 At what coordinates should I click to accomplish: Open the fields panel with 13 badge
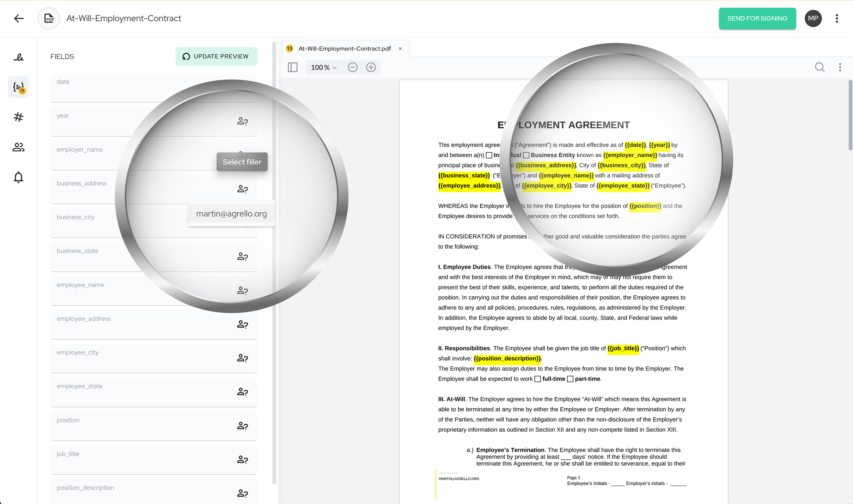coord(18,87)
